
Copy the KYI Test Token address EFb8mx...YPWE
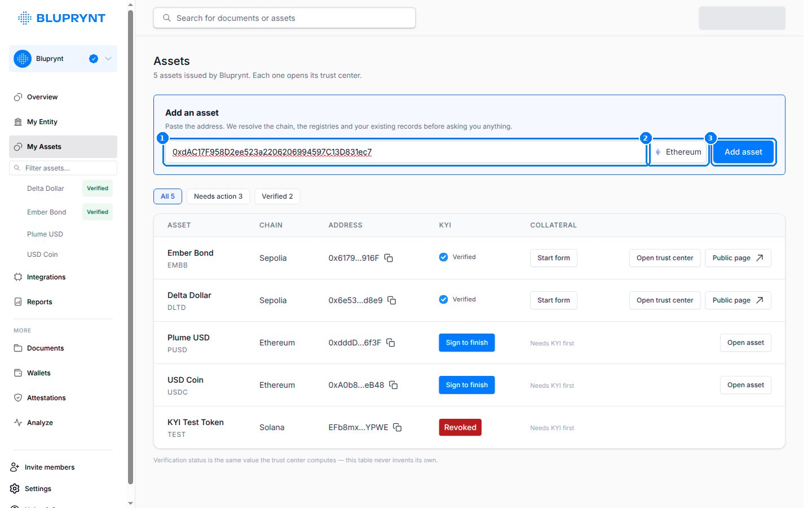[x=398, y=427]
